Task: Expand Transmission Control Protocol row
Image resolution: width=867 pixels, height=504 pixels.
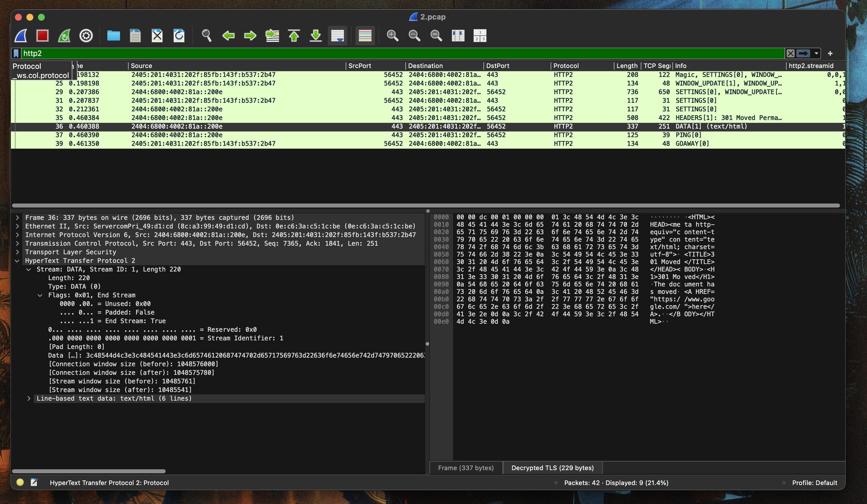Action: 17,243
